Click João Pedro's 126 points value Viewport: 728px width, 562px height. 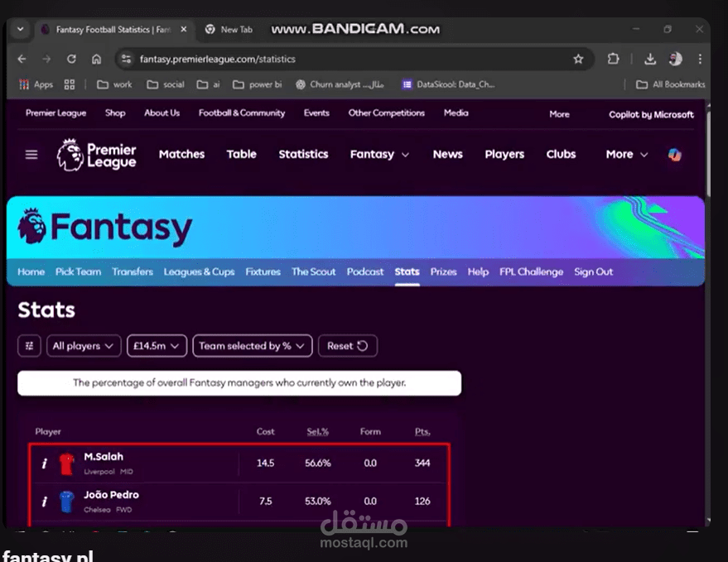coord(422,502)
